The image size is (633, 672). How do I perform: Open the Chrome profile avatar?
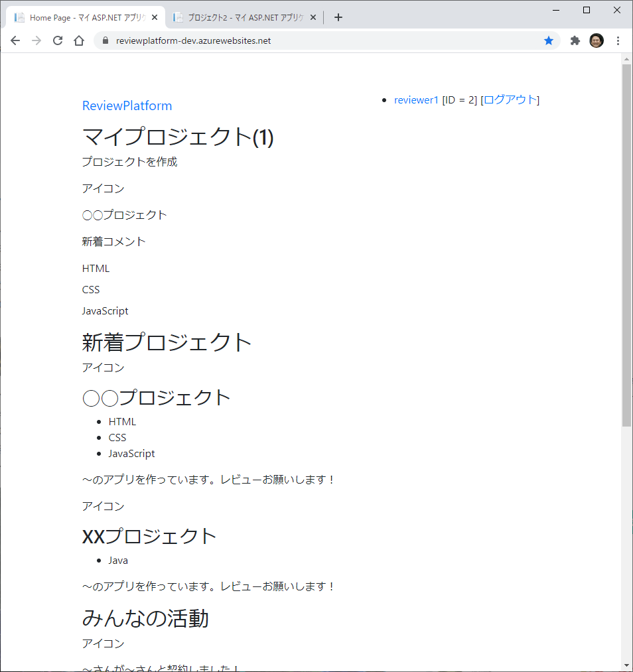point(597,40)
